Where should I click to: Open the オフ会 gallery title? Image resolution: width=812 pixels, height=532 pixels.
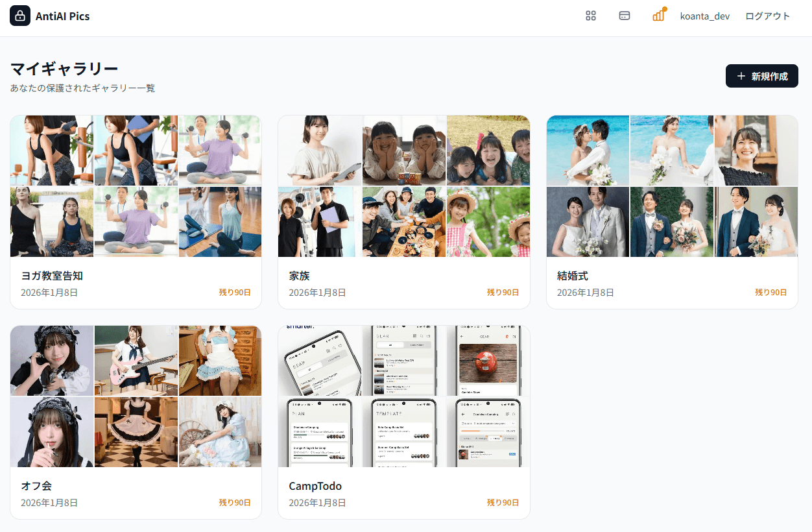click(x=36, y=486)
